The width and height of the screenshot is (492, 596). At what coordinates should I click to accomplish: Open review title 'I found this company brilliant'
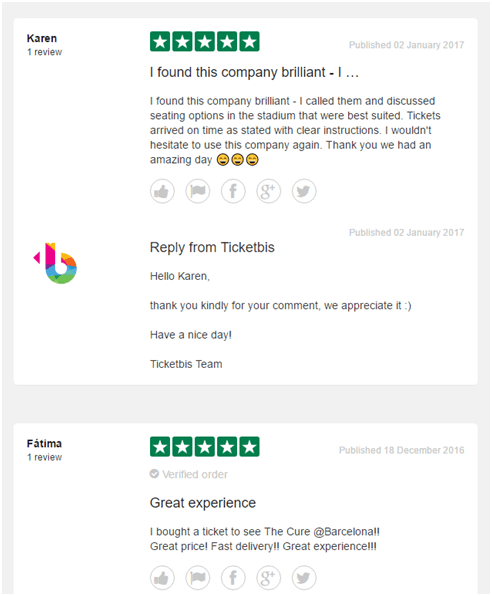[x=254, y=72]
